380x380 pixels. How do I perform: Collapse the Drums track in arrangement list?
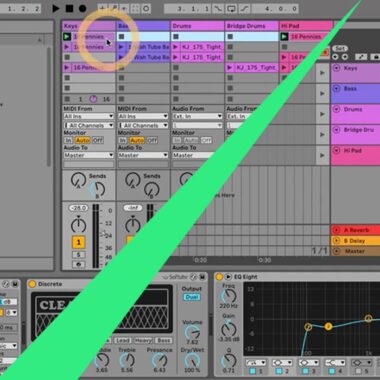pyautogui.click(x=336, y=109)
